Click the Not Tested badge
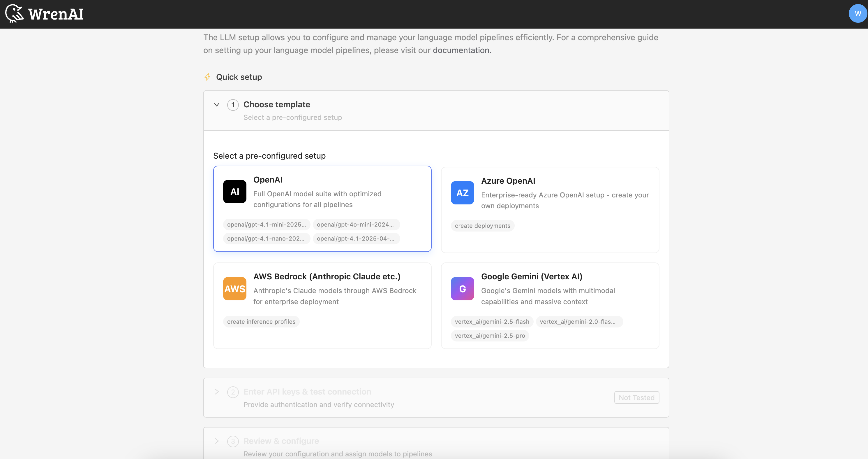This screenshot has height=459, width=868. pos(636,397)
